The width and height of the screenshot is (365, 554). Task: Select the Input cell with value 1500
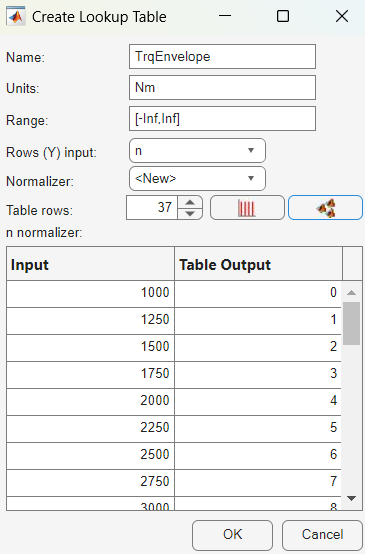click(x=90, y=347)
